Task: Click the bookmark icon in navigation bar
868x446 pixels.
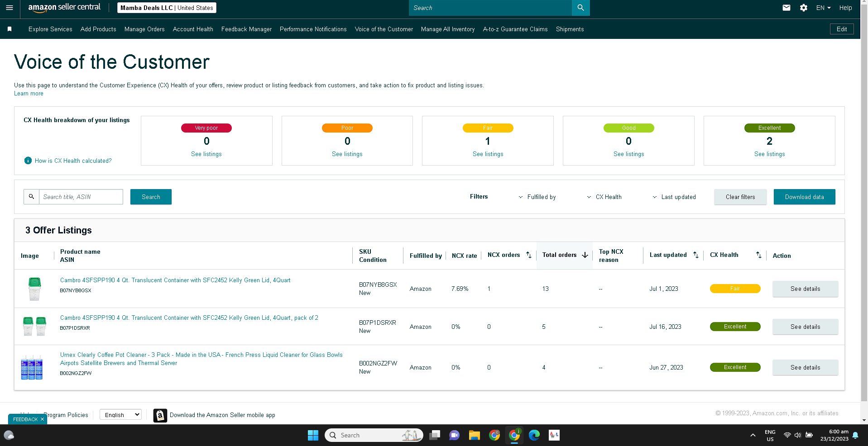Action: coord(10,29)
